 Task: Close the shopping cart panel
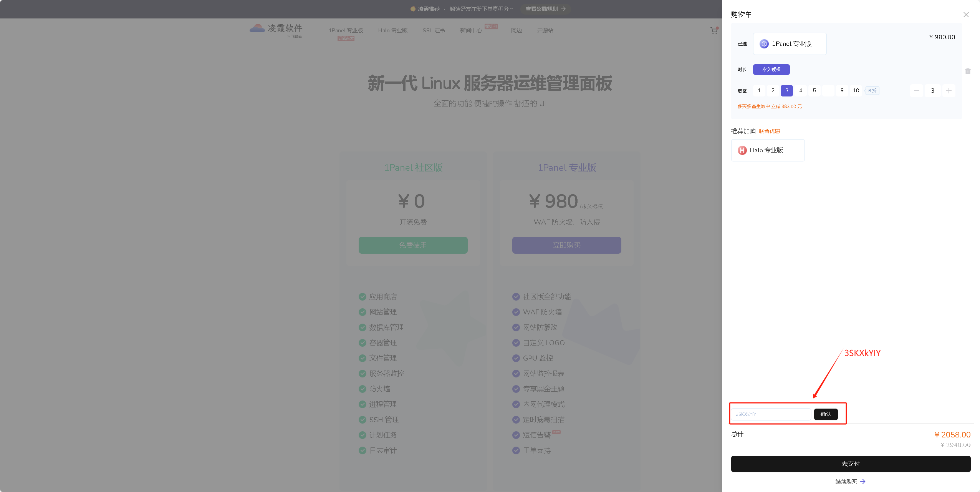966,15
